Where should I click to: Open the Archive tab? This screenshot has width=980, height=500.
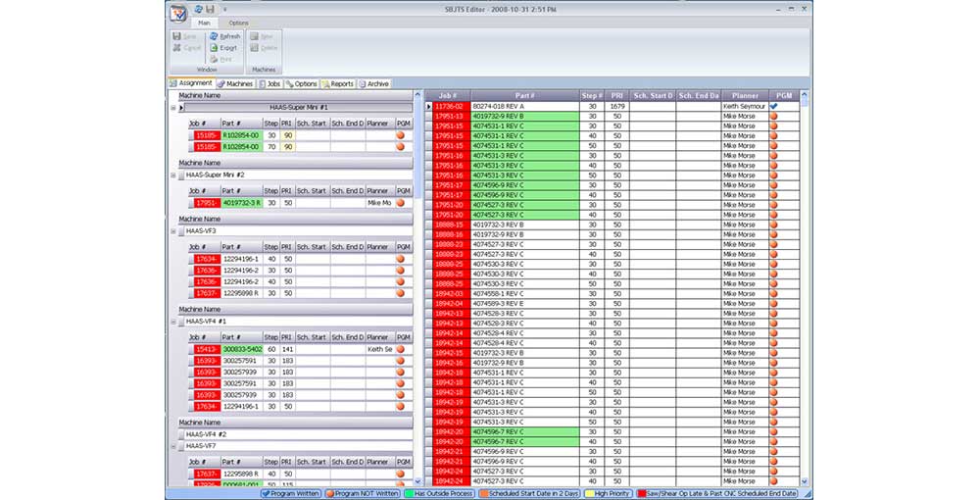tap(373, 83)
